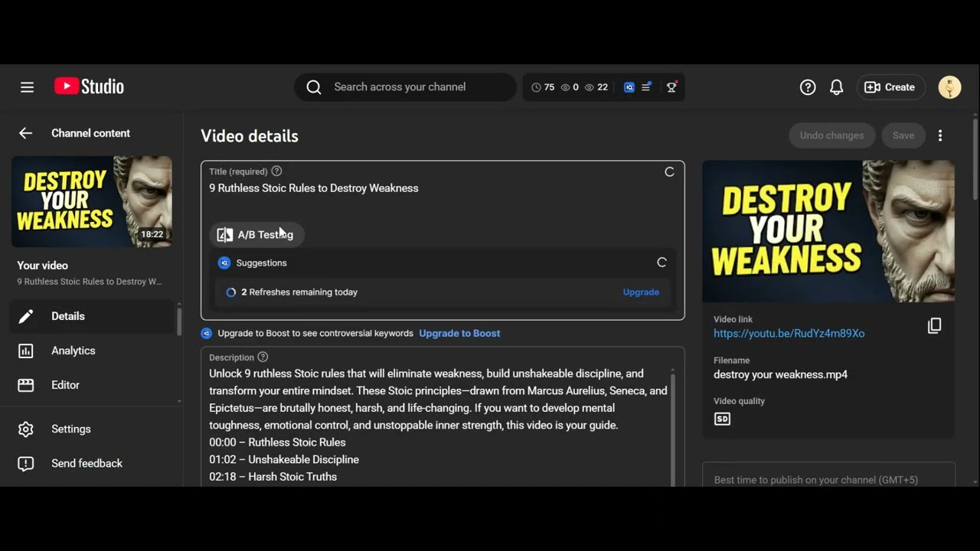The image size is (980, 551).
Task: Click the sidebar video thumbnail
Action: pos(92,202)
